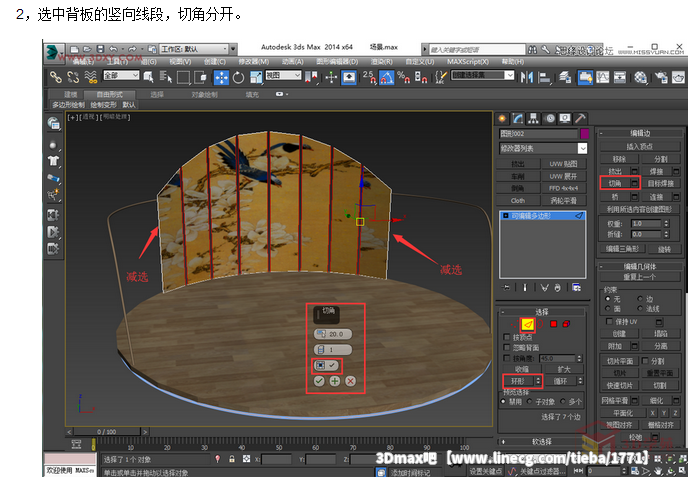The height and width of the screenshot is (477, 688).
Task: Switch to the 自由形式 ribbon tab
Action: 110,94
